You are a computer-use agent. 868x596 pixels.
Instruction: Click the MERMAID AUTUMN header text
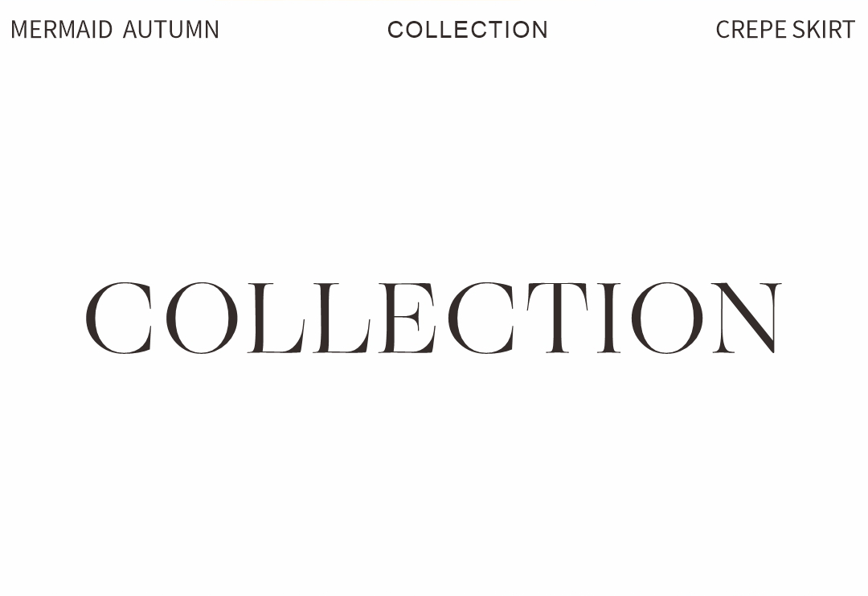115,29
